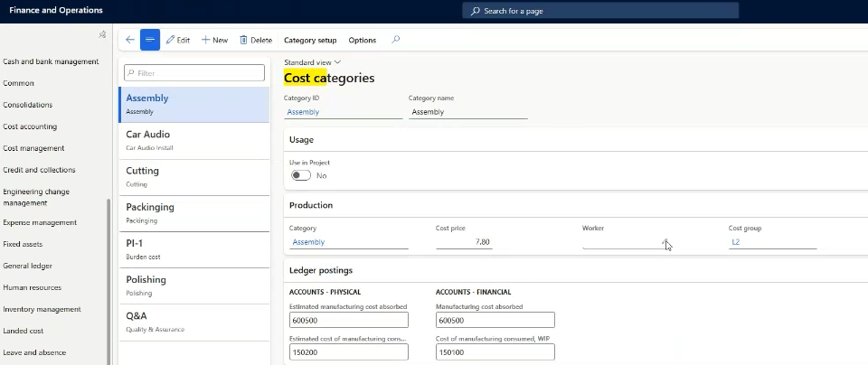
Task: Click the 150200 account field
Action: tap(349, 351)
